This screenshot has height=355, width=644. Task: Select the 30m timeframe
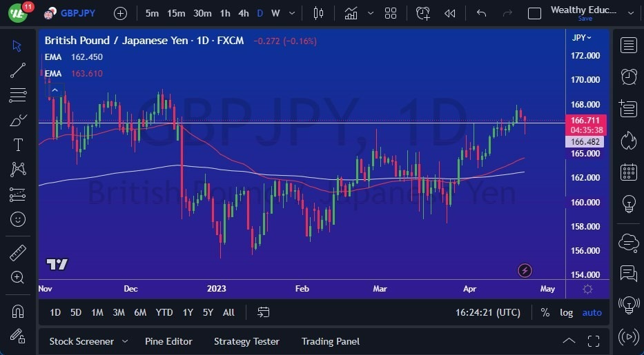(202, 14)
